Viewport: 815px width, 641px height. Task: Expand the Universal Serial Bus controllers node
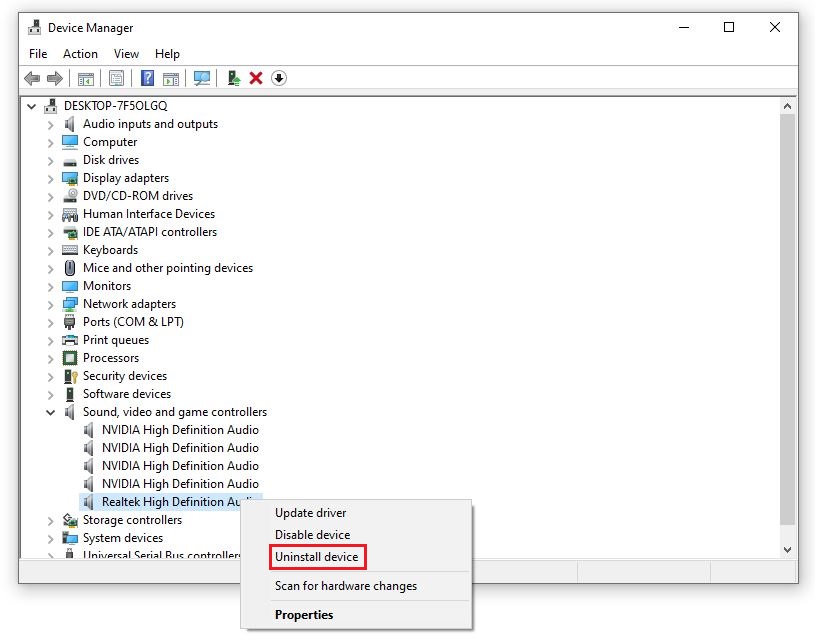[x=51, y=556]
